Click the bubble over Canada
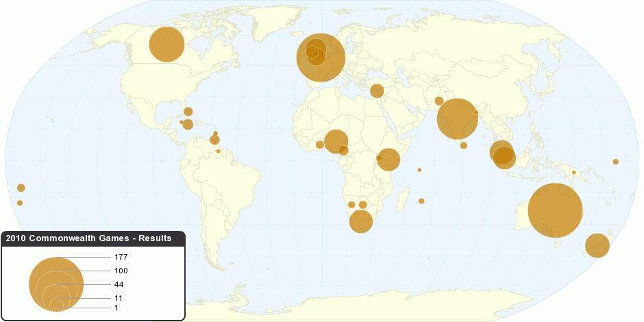This screenshot has width=644, height=322. 166,44
